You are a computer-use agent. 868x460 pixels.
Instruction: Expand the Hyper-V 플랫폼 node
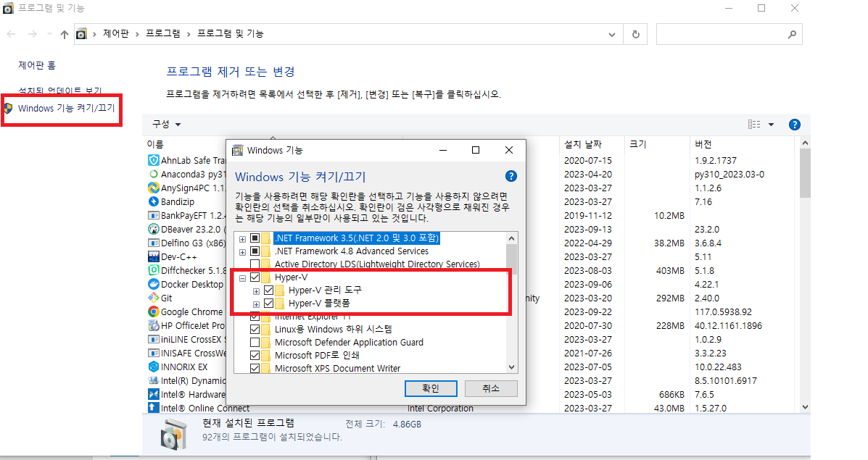(x=256, y=304)
